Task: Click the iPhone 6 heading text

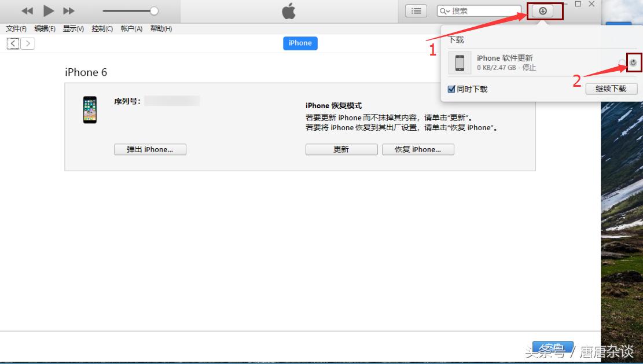Action: tap(86, 72)
